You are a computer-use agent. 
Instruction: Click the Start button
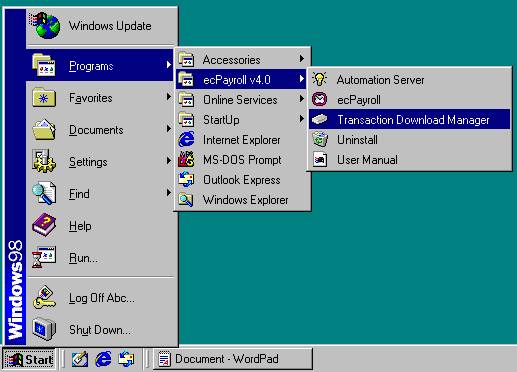29,359
